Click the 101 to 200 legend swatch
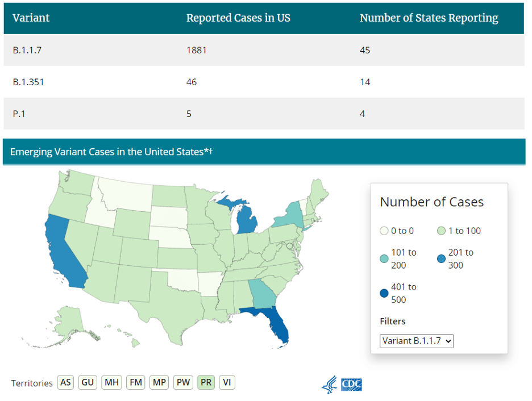 point(384,259)
